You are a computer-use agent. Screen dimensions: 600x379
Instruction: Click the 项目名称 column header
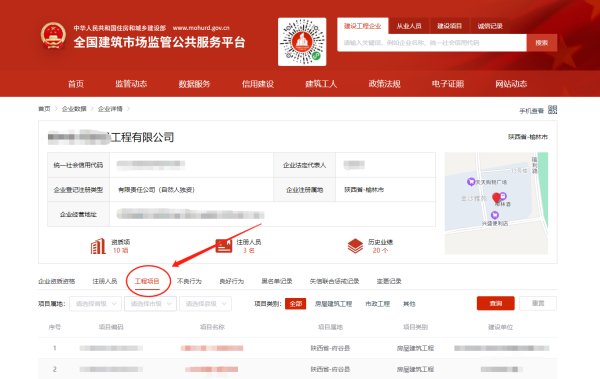tap(212, 327)
